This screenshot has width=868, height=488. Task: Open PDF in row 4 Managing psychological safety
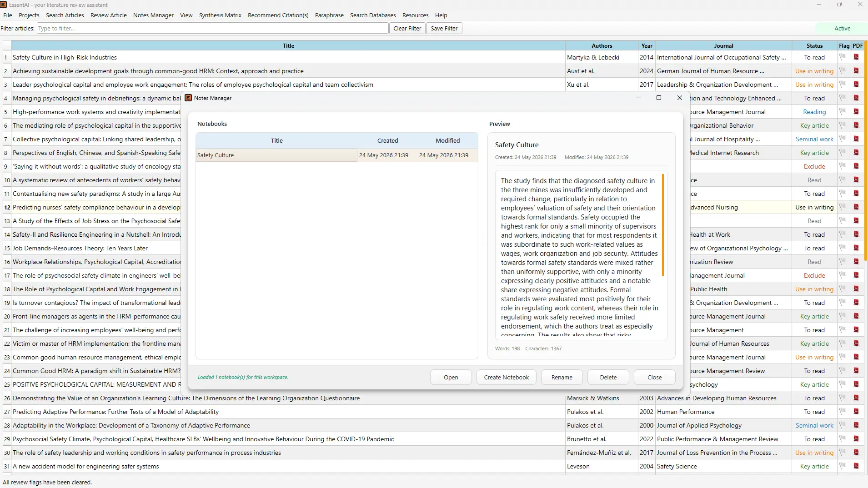[x=856, y=98]
